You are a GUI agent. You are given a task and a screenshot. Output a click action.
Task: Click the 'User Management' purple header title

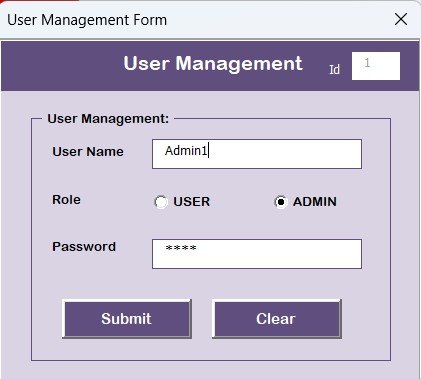pyautogui.click(x=213, y=63)
